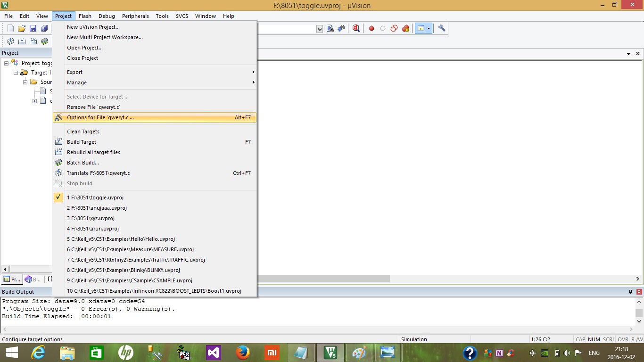Screen dimensions: 644x362
Task: Open Firefox from the taskbar
Action: click(243, 352)
